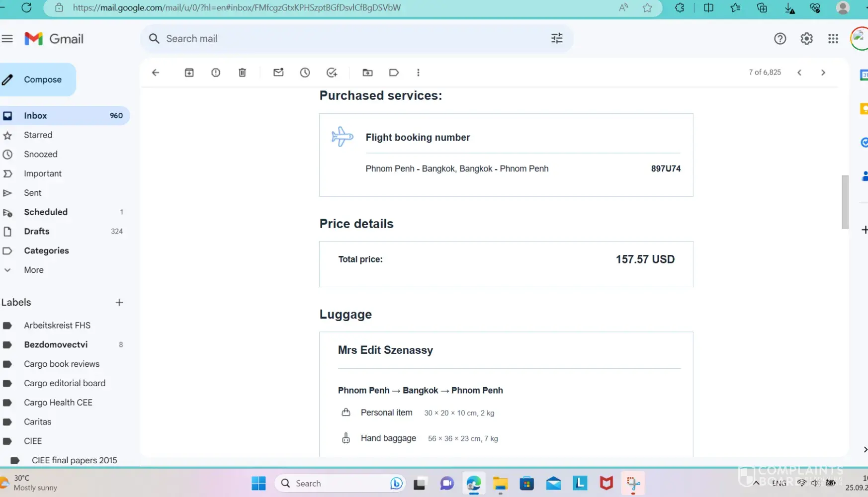Show the older email
This screenshot has height=497, width=868.
823,73
